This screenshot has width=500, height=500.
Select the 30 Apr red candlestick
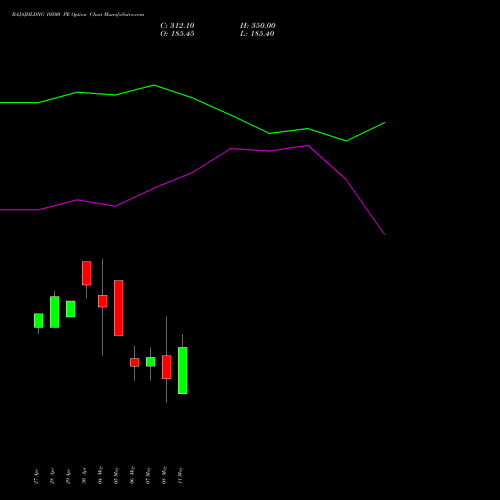[87, 273]
